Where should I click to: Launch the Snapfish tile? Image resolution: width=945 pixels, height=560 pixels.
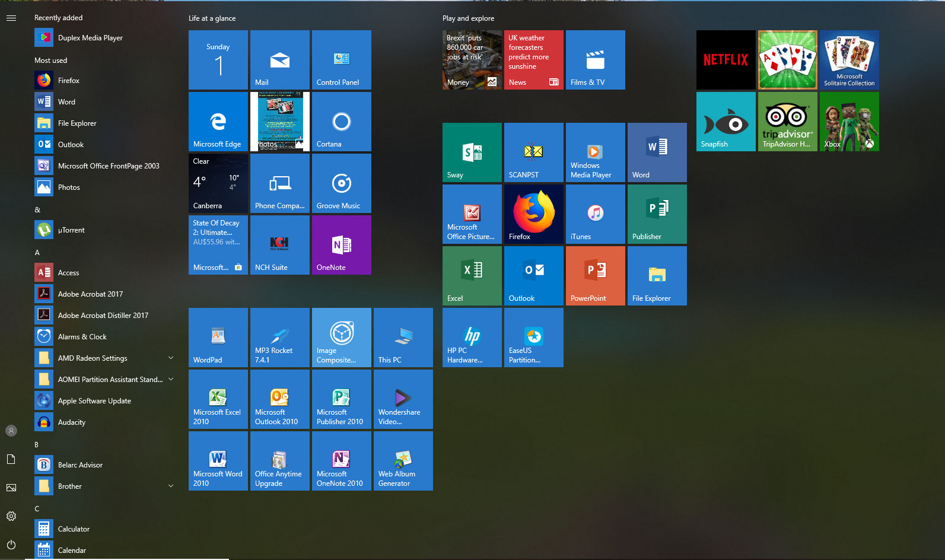tap(726, 122)
